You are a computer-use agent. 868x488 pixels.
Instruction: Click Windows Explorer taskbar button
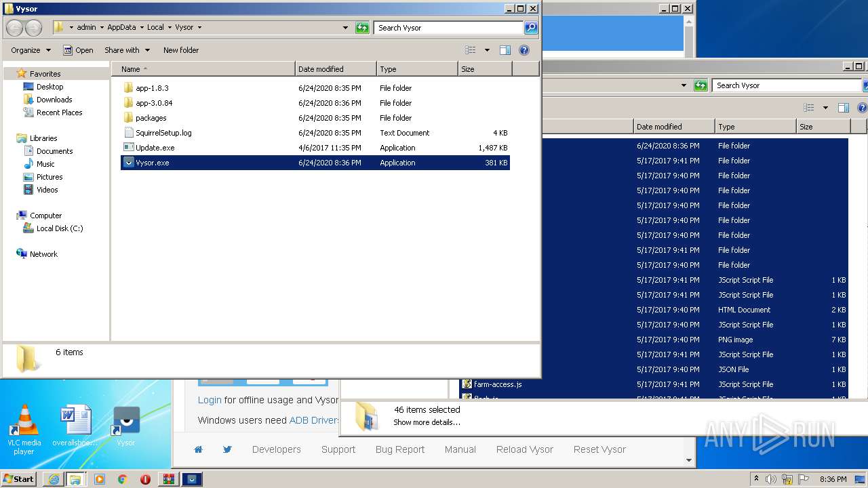tap(75, 479)
